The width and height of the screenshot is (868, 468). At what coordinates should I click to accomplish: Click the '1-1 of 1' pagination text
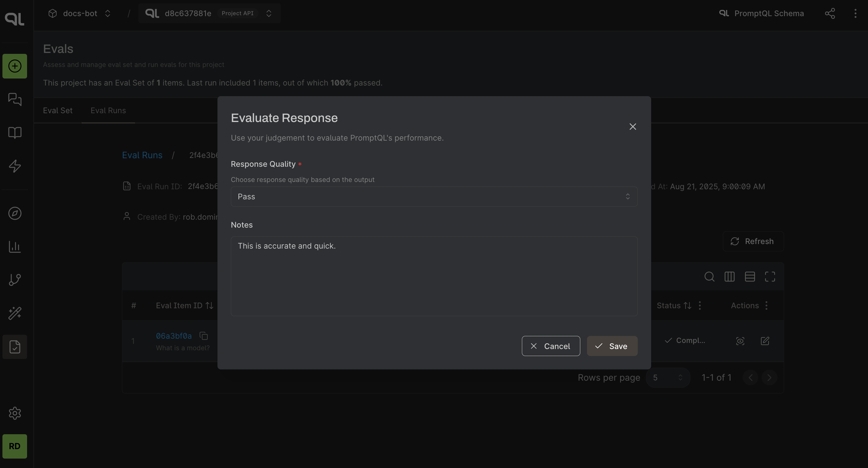tap(716, 378)
